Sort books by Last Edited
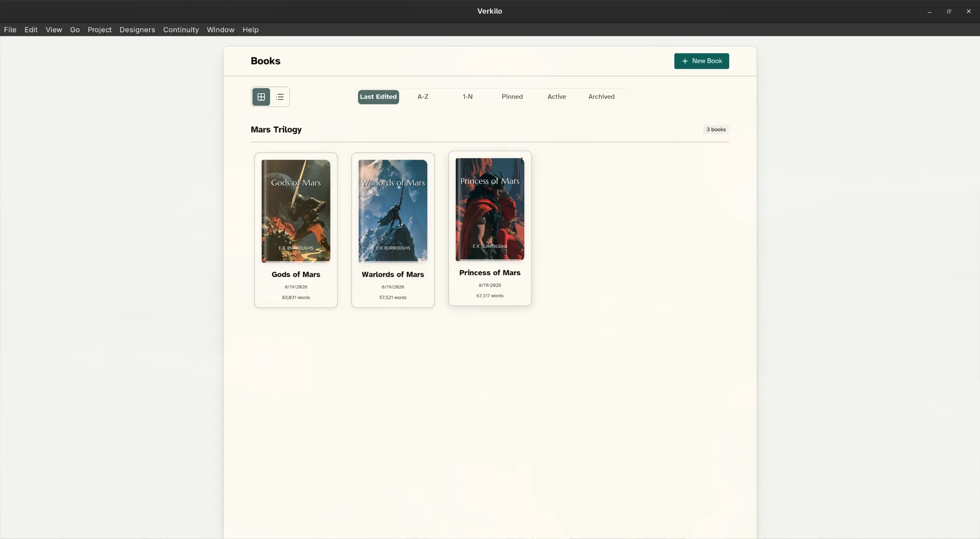This screenshot has width=980, height=539. tap(378, 97)
